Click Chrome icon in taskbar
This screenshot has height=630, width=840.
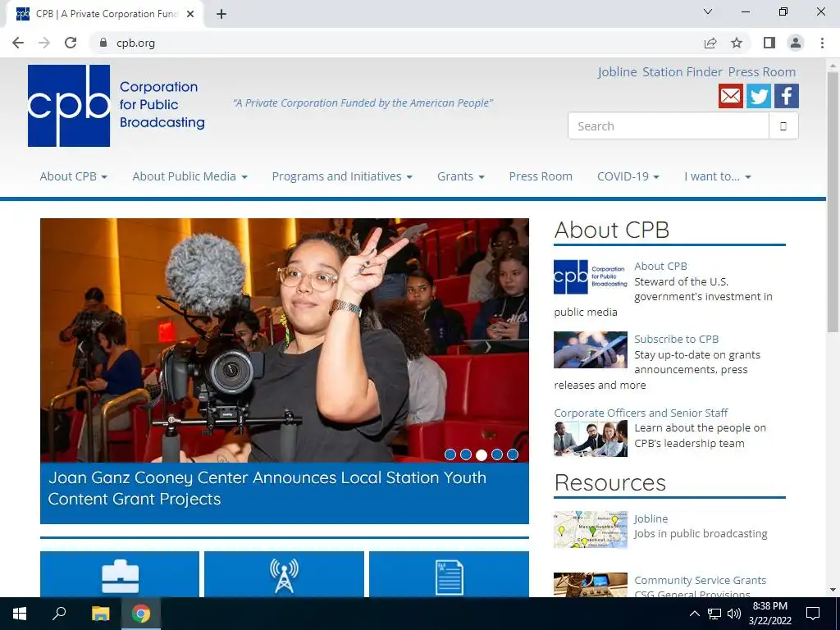click(x=141, y=614)
